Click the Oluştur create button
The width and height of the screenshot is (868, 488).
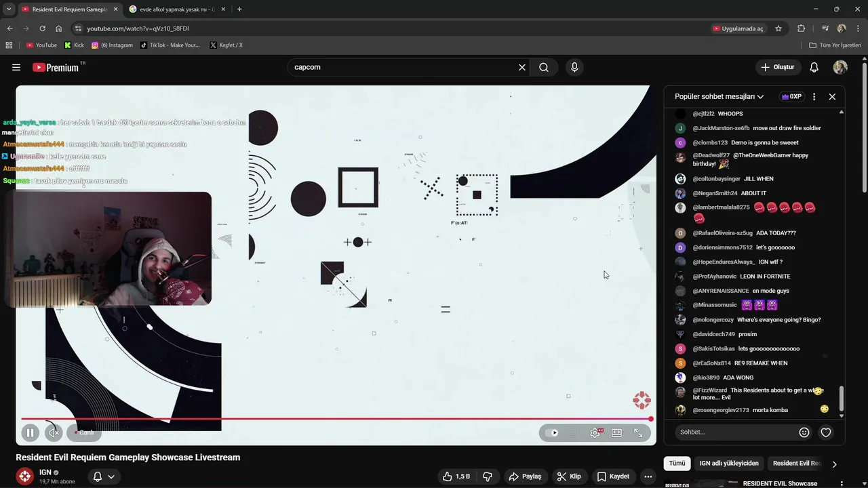[778, 67]
